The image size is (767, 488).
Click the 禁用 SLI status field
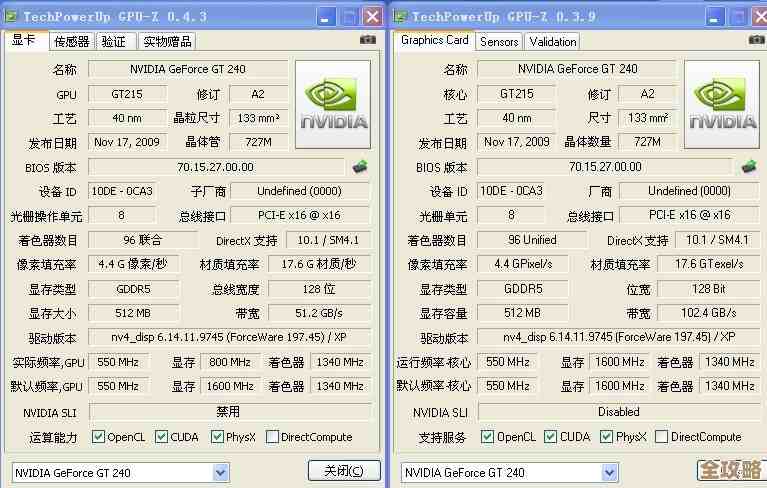pyautogui.click(x=228, y=412)
